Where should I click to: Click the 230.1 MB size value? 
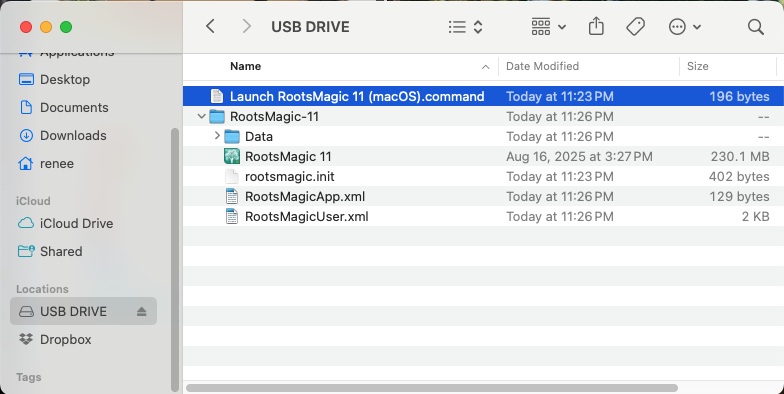(x=740, y=156)
